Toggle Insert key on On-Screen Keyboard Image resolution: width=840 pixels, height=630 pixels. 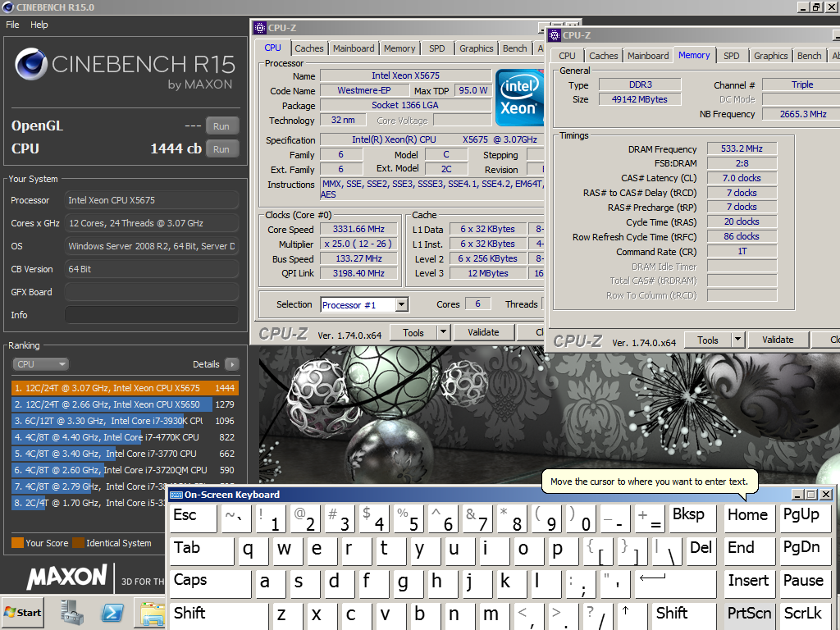[x=750, y=583]
